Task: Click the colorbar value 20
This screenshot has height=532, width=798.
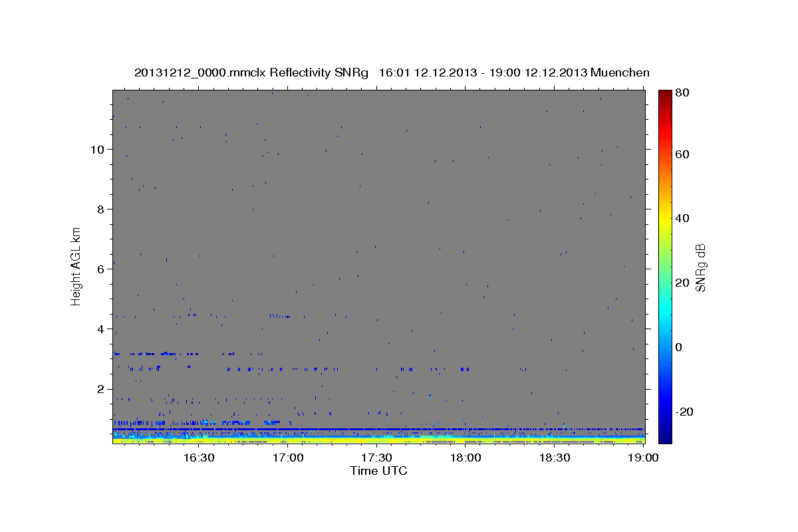Action: coord(682,283)
